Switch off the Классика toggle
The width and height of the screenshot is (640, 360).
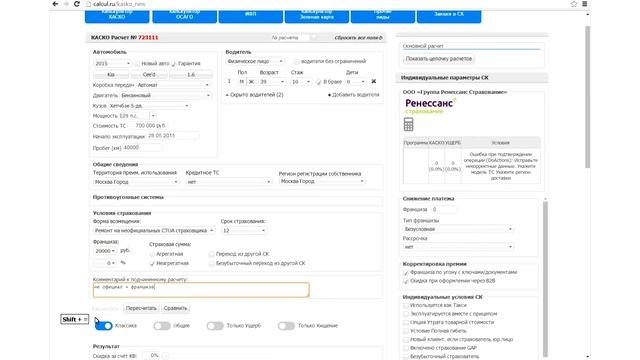(104, 326)
